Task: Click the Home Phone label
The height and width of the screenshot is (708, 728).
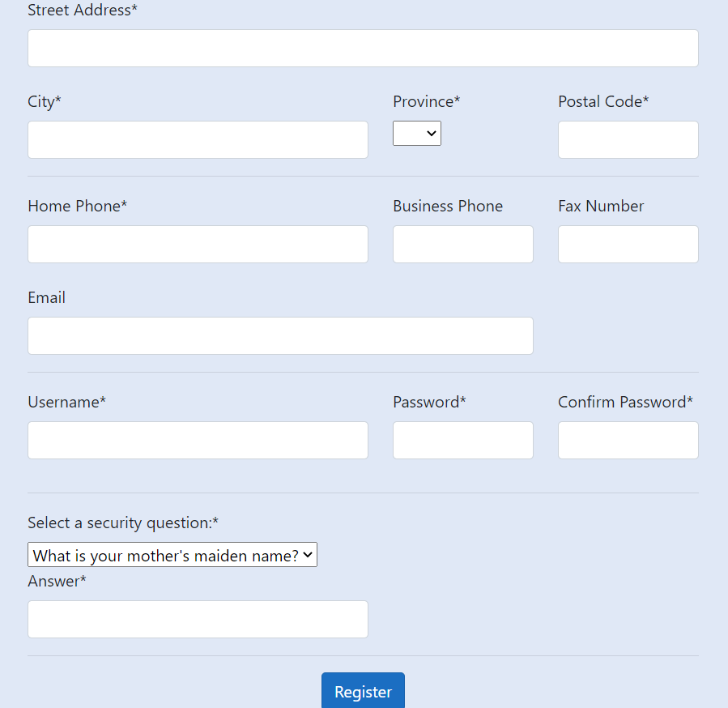Action: 77,206
